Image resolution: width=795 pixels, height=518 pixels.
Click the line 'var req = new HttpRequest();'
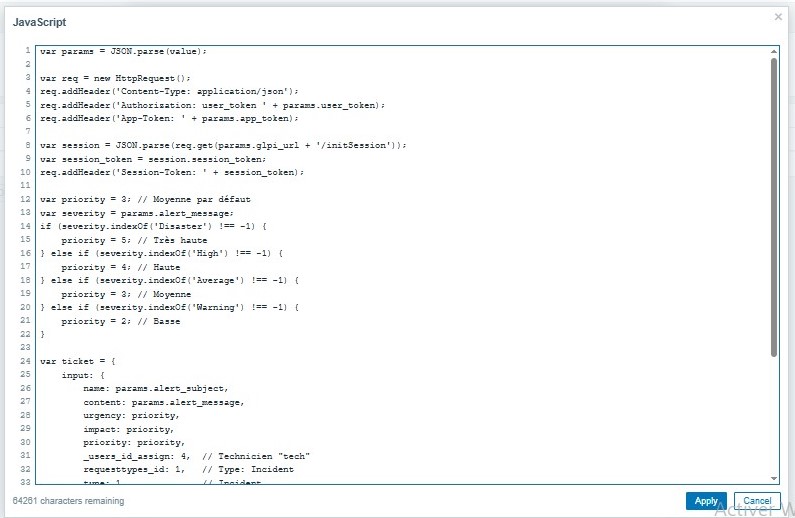115,78
